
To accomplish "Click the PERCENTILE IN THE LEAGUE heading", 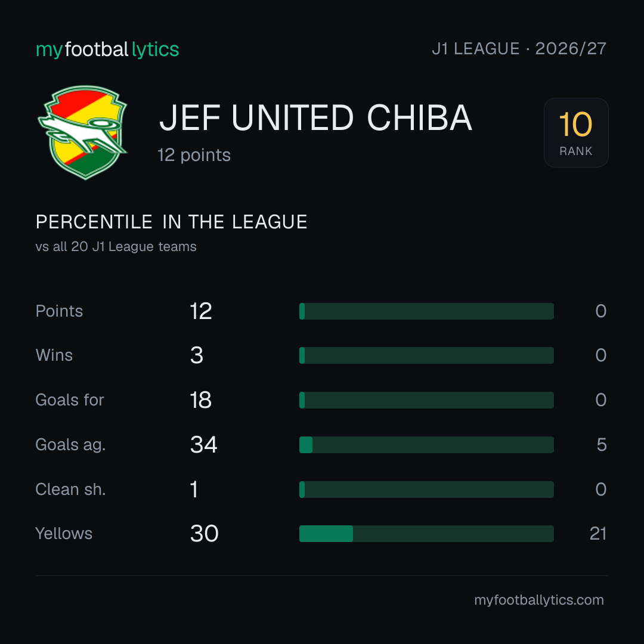I will (171, 222).
